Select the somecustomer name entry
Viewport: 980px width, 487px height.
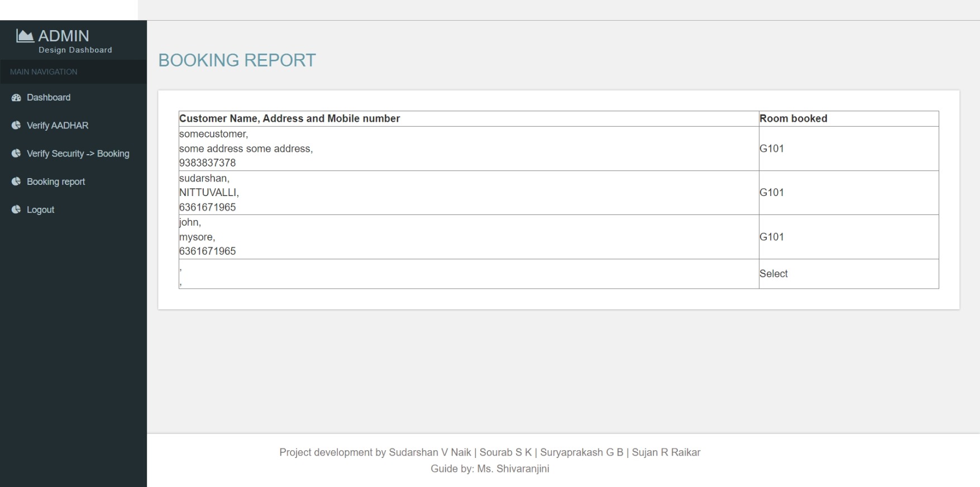point(213,134)
